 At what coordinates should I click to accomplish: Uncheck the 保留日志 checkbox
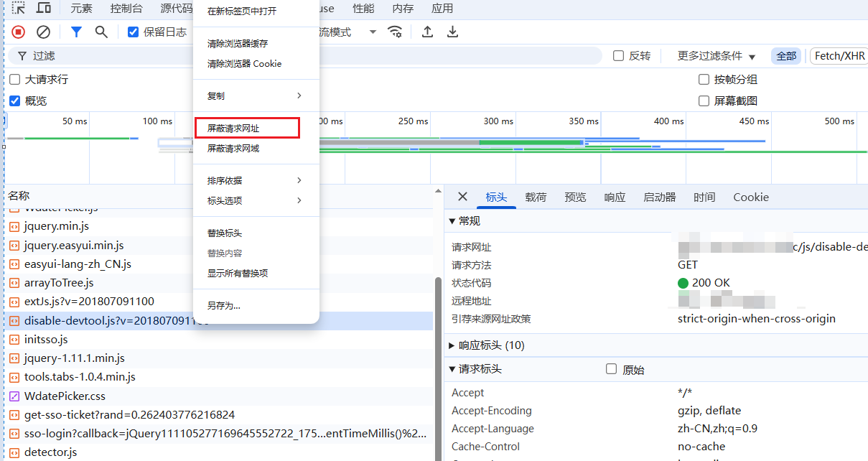tap(133, 32)
